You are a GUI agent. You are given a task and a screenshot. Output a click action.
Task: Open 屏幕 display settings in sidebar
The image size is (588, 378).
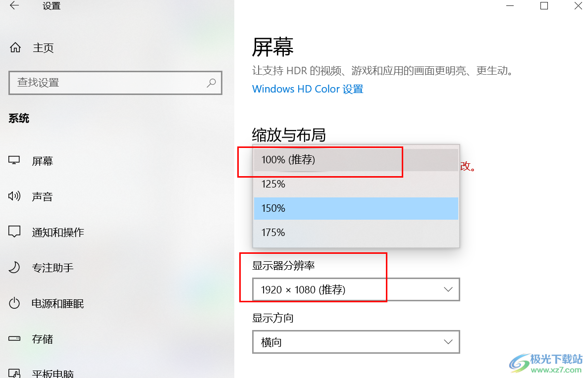[42, 161]
